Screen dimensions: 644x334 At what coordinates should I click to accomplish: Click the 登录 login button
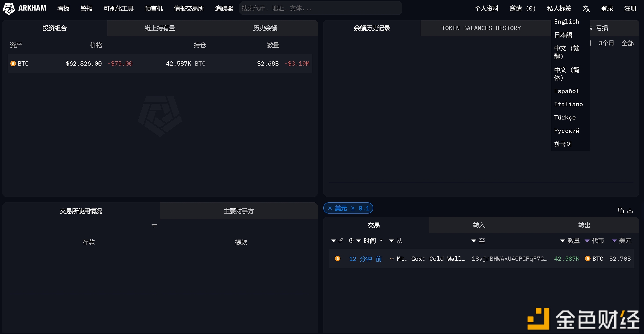pos(607,8)
